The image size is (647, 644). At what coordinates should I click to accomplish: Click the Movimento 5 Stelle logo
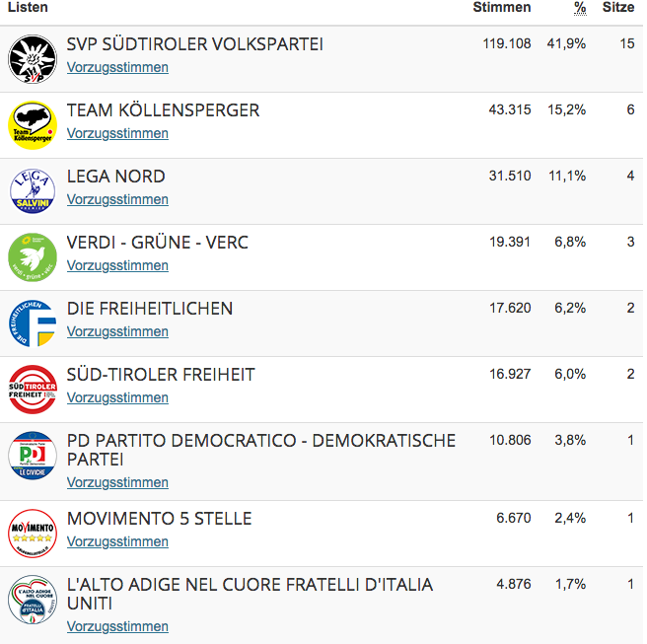(x=33, y=534)
